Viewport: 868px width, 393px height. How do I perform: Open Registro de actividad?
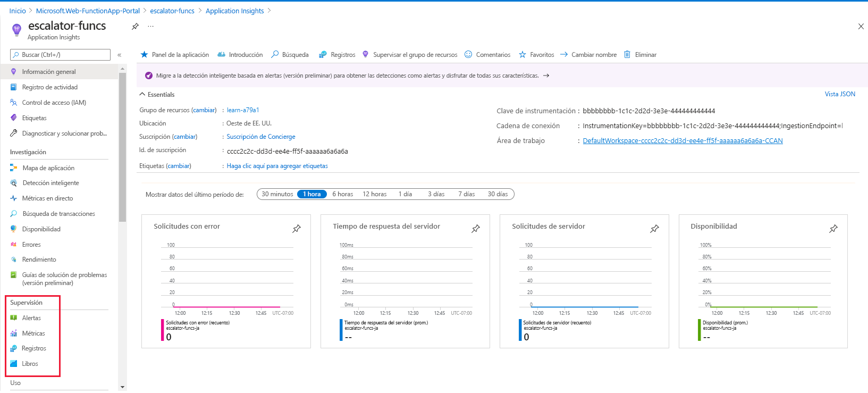[59, 87]
